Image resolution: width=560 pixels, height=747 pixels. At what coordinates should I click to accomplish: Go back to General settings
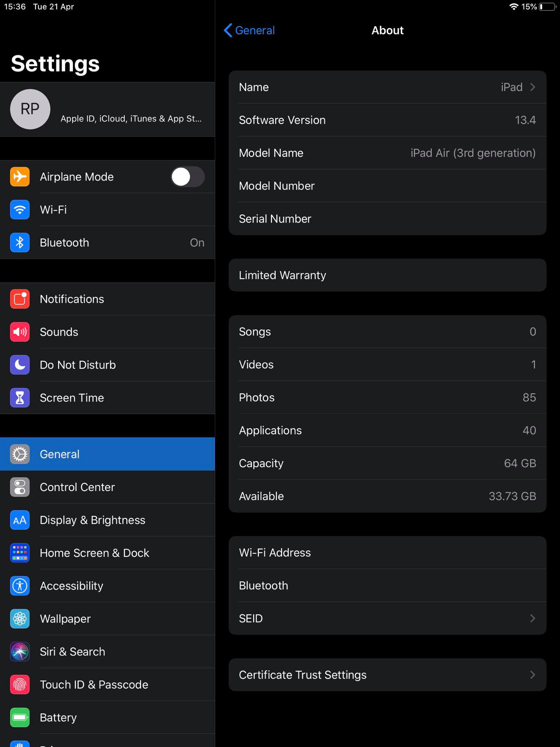coord(249,30)
